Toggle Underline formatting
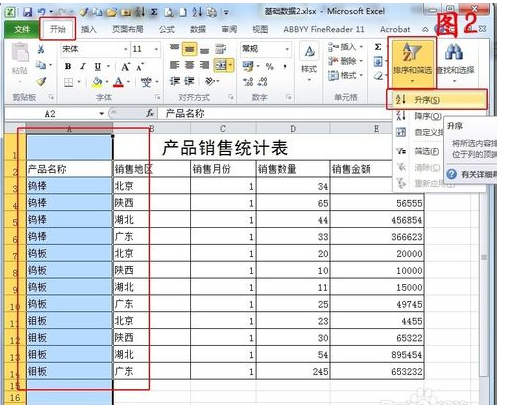Image resolution: width=513 pixels, height=405 pixels. [97, 66]
